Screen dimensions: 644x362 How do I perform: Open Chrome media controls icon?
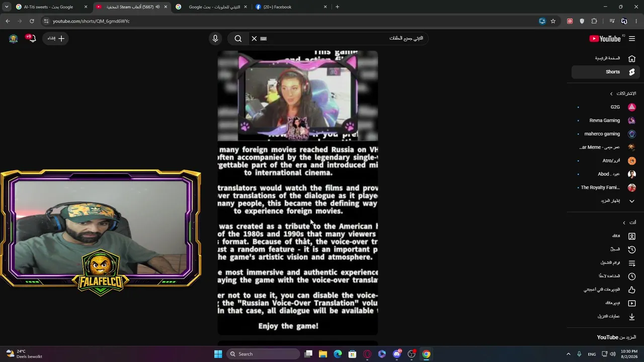(x=612, y=21)
